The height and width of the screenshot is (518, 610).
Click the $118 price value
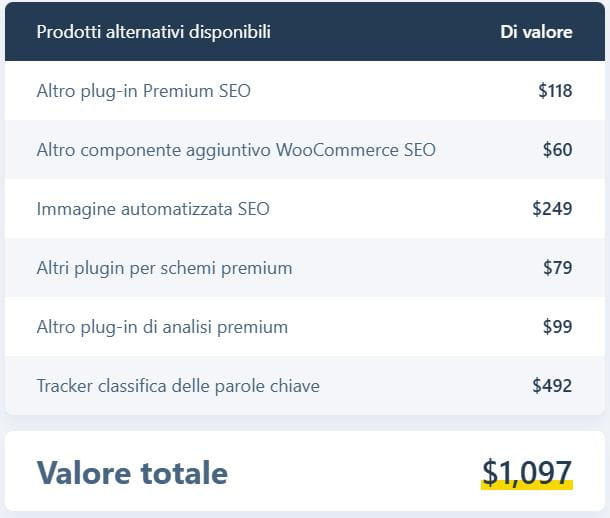(555, 91)
